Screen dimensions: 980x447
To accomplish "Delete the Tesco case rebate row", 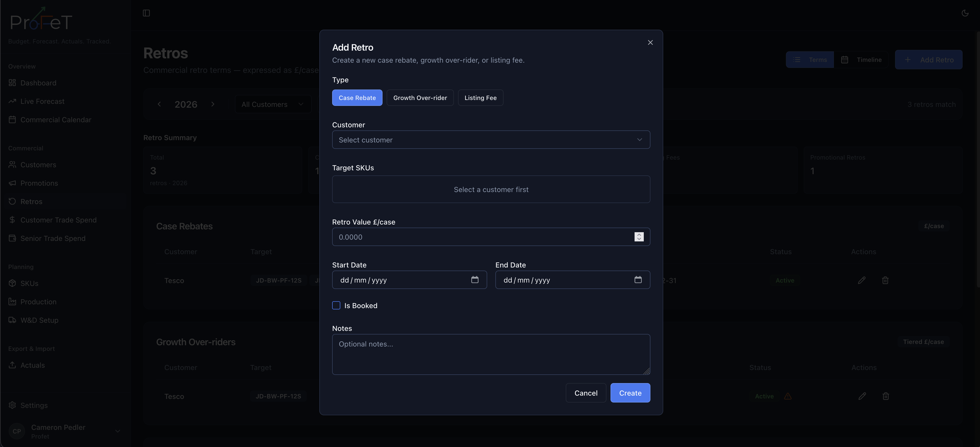I will point(885,280).
